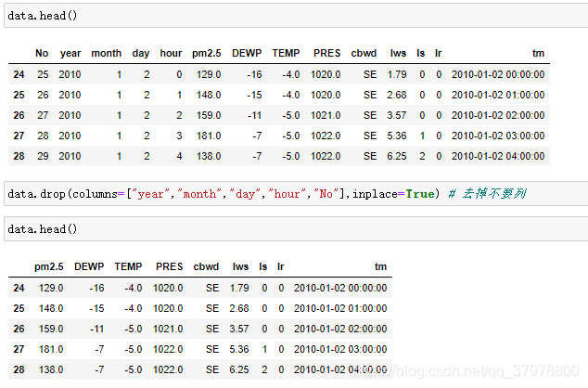Viewport: 588px width, 388px height.
Task: Click 'DEWP' header in the first table
Action: 247,53
